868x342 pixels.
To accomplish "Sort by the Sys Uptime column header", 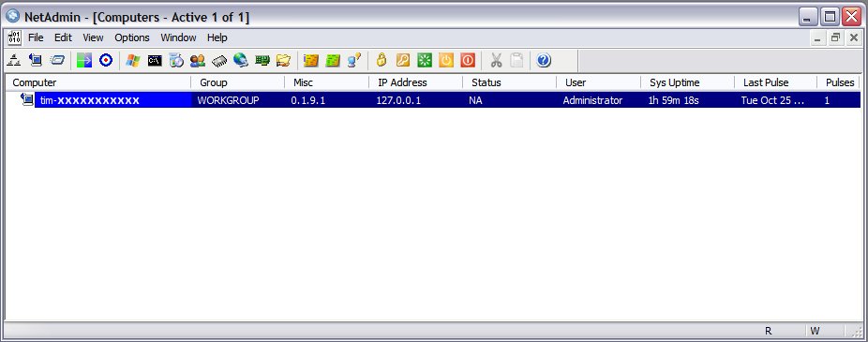I will 687,82.
